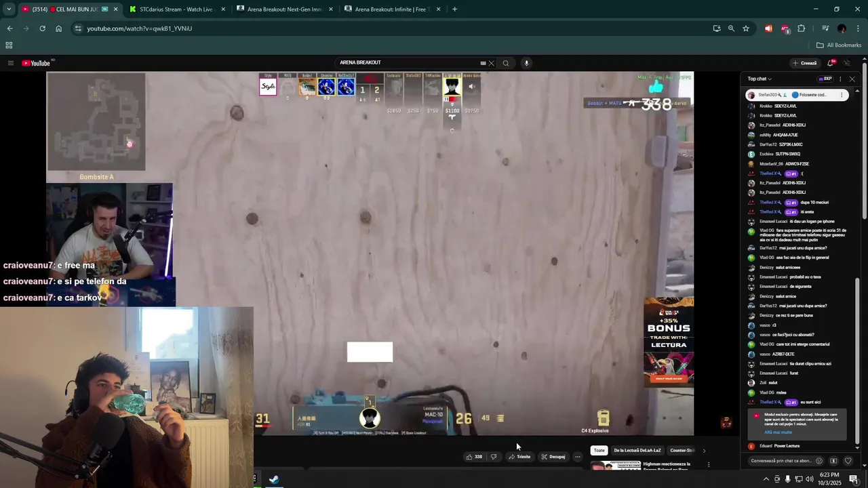The width and height of the screenshot is (868, 488).
Task: Show next filter chips with arrow
Action: 704,451
